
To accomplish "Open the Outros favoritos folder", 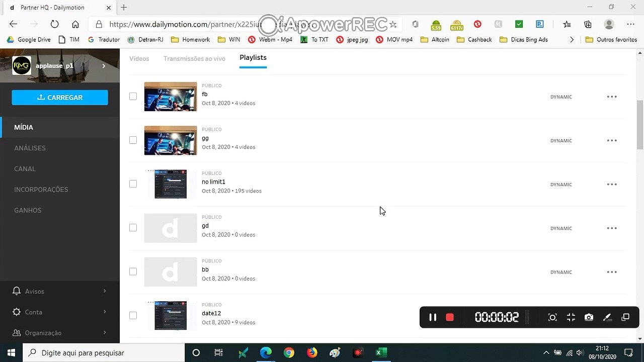I will click(611, 40).
